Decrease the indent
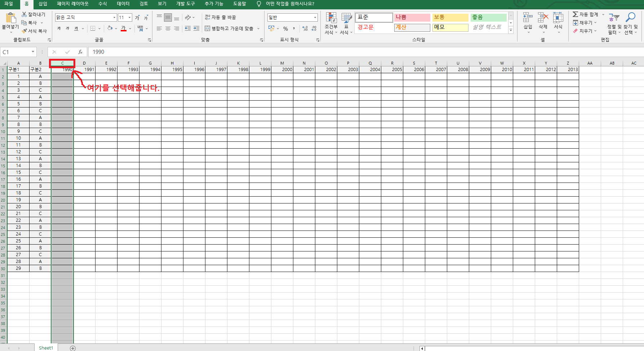644x351 pixels. [188, 28]
